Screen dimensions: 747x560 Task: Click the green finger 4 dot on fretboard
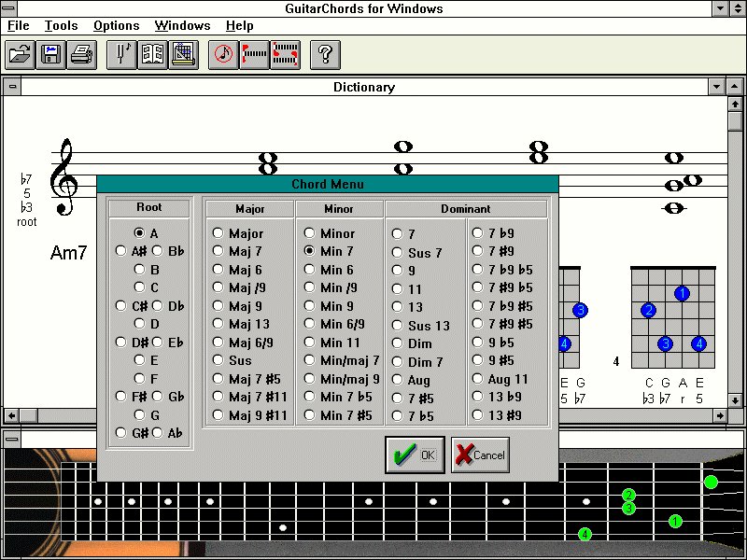tap(585, 534)
